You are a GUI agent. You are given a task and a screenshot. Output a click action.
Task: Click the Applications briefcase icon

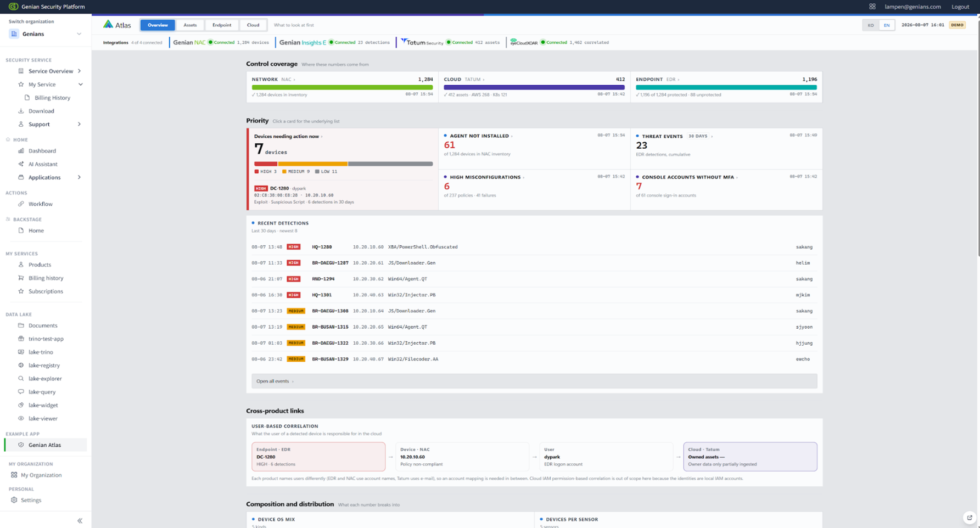click(21, 177)
